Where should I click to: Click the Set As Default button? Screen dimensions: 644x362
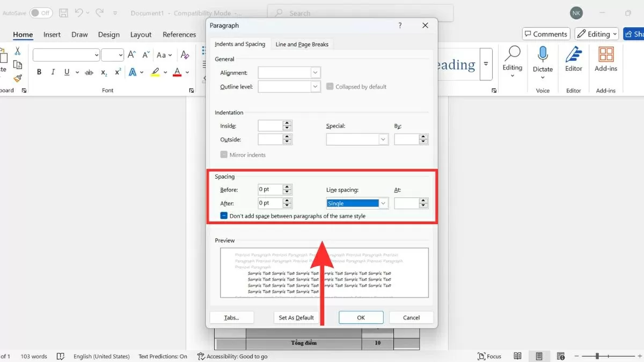click(x=296, y=317)
